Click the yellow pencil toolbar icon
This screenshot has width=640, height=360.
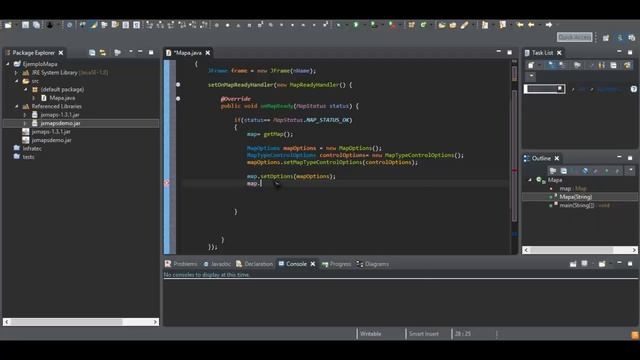(x=464, y=25)
